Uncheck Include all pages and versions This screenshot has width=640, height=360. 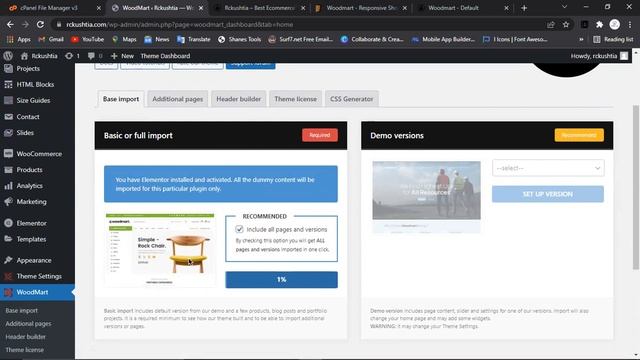tap(239, 229)
